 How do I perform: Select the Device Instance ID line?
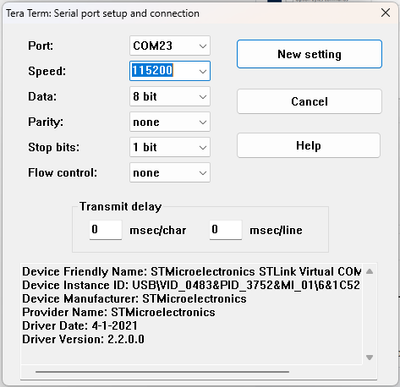[x=191, y=285]
